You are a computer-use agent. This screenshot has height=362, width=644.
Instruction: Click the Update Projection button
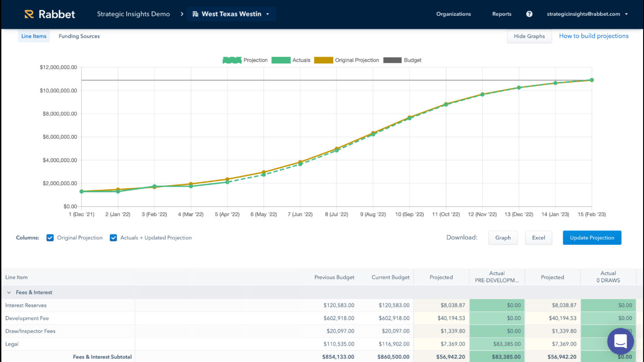pyautogui.click(x=592, y=238)
